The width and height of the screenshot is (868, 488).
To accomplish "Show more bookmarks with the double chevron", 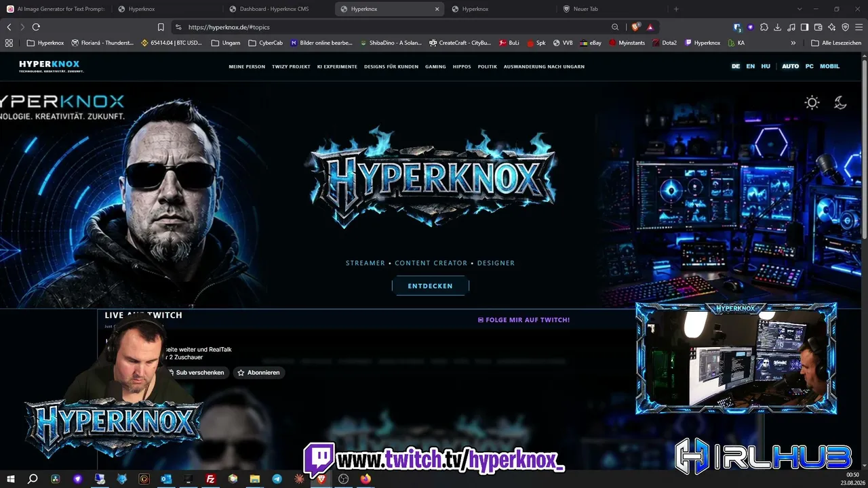I will (x=793, y=43).
